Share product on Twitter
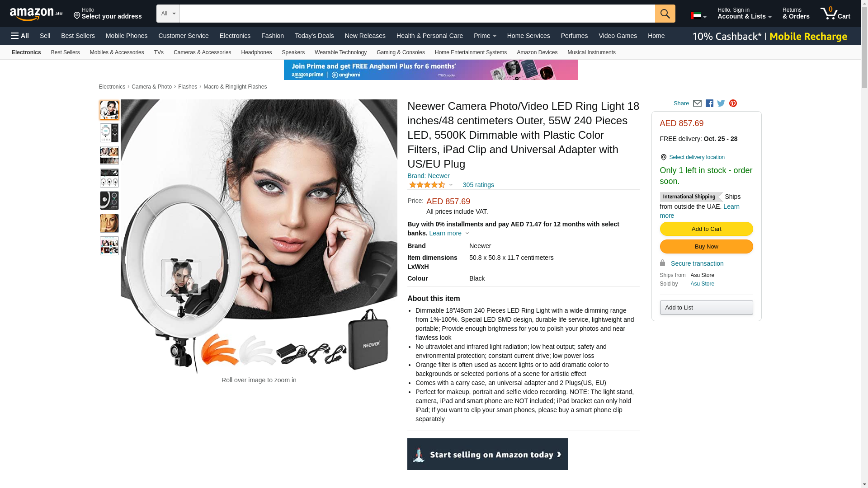Screen dimensions: 868x488 tap(721, 103)
